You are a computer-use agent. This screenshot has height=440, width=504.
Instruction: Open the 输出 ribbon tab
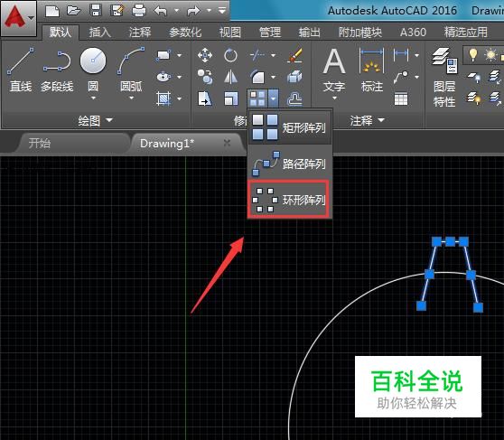pyautogui.click(x=310, y=33)
